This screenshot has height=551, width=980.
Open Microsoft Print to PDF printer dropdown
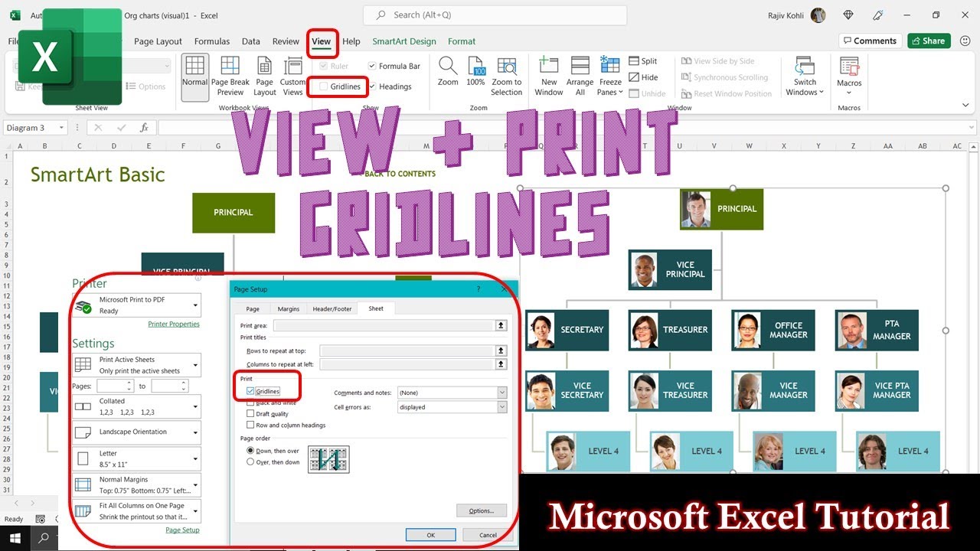(x=195, y=305)
